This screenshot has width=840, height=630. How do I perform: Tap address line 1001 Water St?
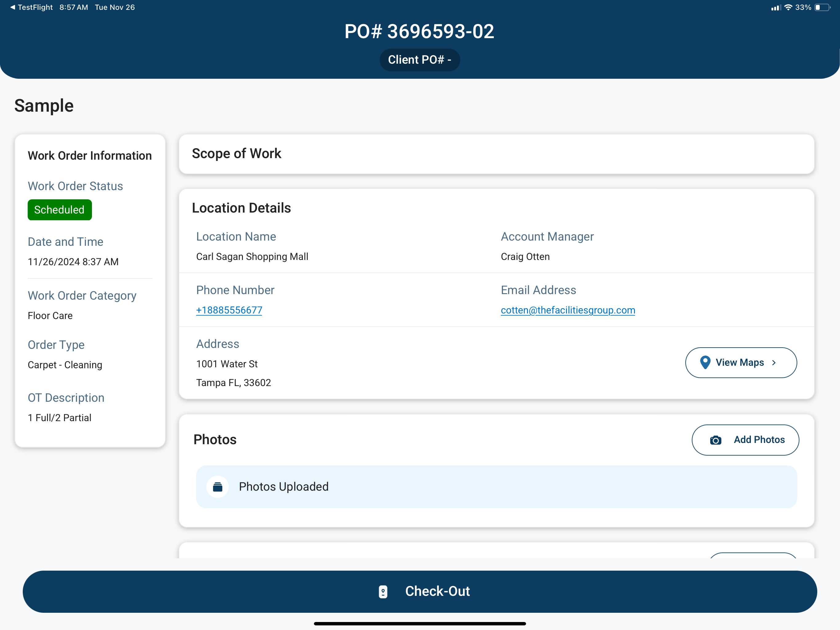[227, 364]
